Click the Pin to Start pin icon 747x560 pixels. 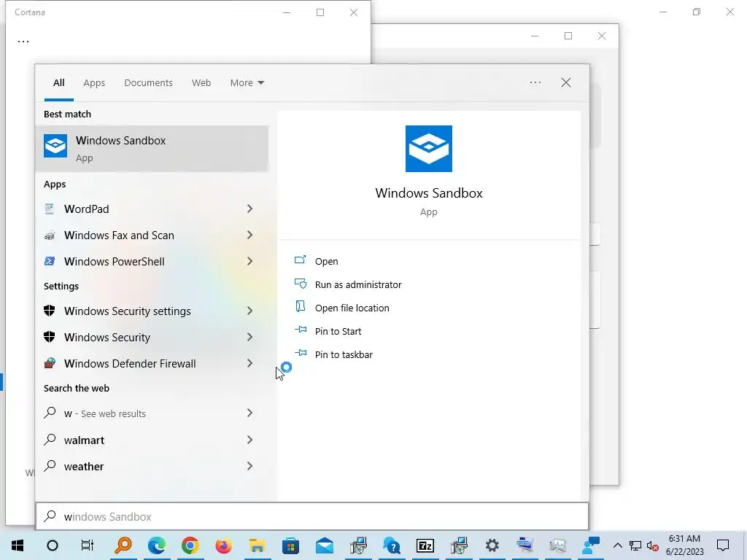pos(301,330)
